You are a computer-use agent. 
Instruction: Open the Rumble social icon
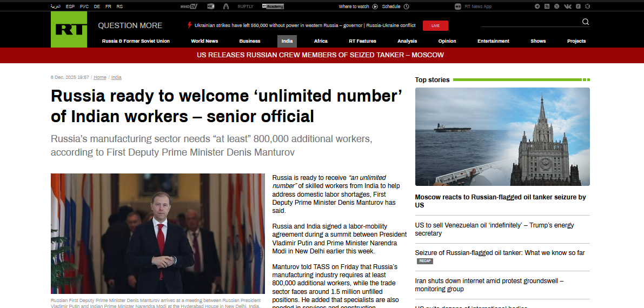(x=578, y=6)
